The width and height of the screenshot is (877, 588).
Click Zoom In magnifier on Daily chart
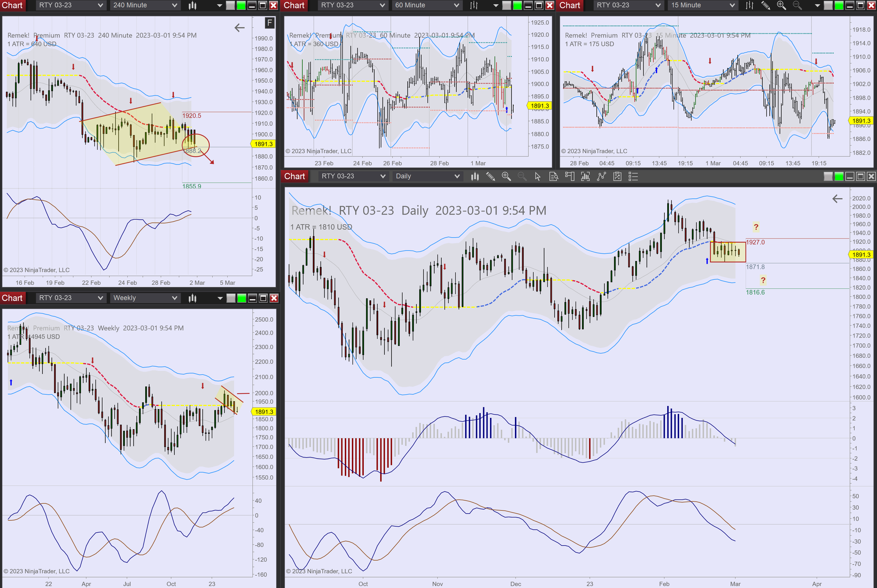tap(506, 176)
